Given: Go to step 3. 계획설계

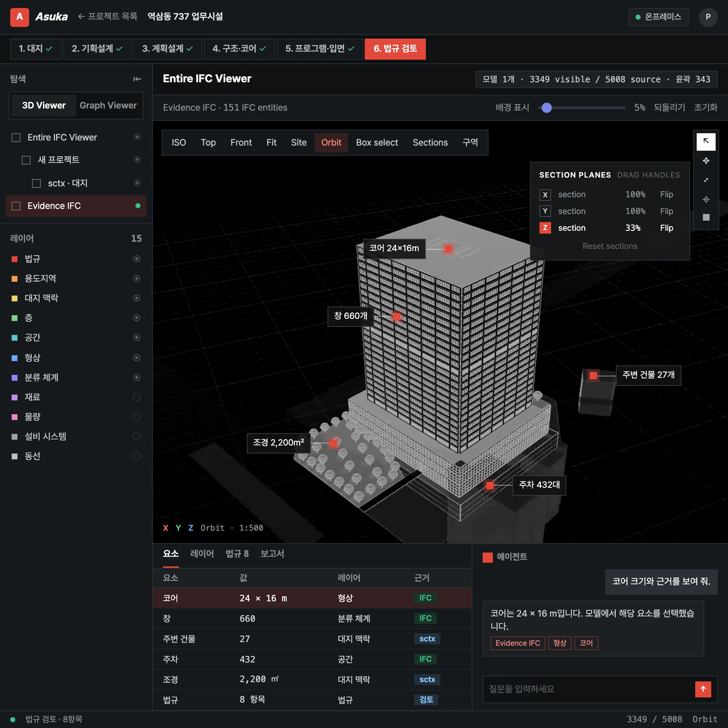Looking at the screenshot, I should click(x=167, y=49).
